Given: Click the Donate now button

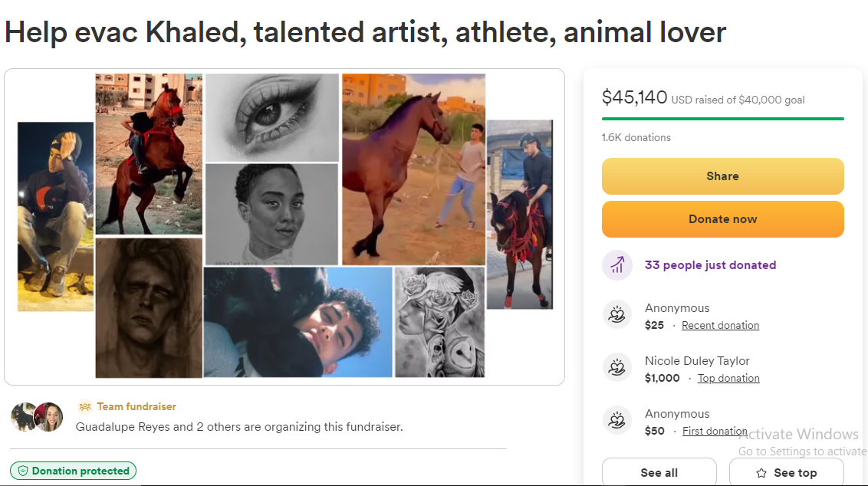Looking at the screenshot, I should [723, 219].
